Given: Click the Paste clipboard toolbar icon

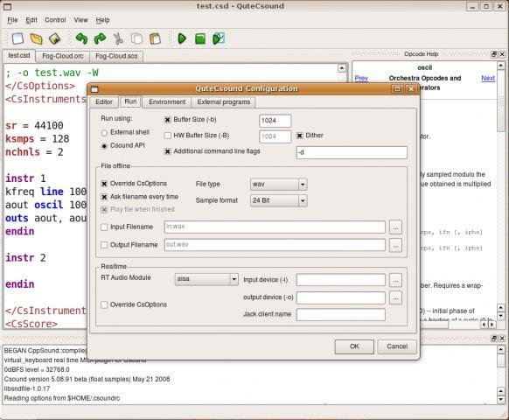Looking at the screenshot, I should pyautogui.click(x=155, y=39).
